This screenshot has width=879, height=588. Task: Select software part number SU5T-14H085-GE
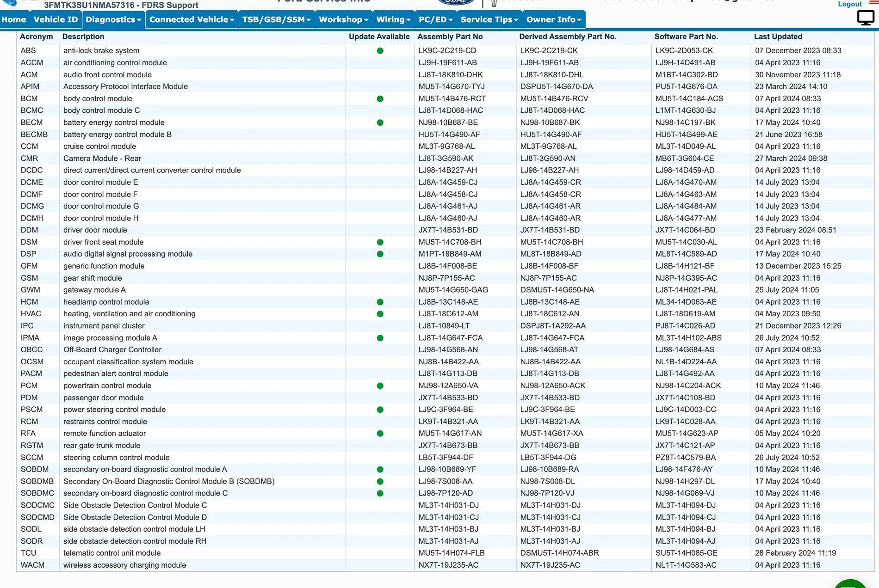click(x=687, y=553)
